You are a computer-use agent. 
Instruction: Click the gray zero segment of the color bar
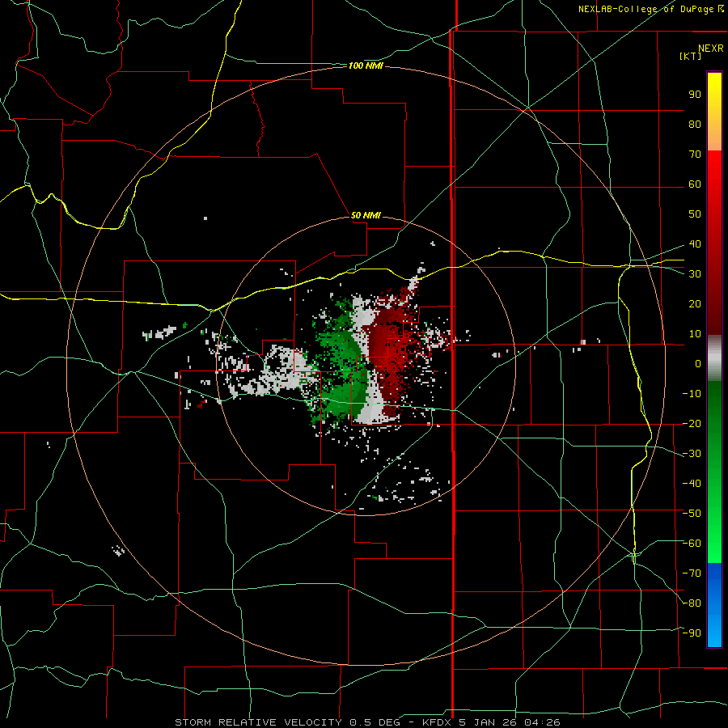[x=714, y=358]
